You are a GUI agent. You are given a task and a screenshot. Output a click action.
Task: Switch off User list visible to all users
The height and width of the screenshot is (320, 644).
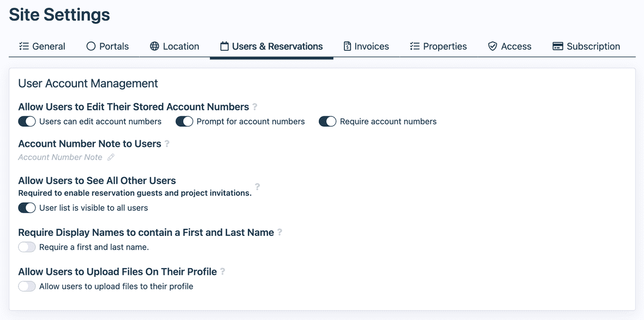(x=27, y=208)
